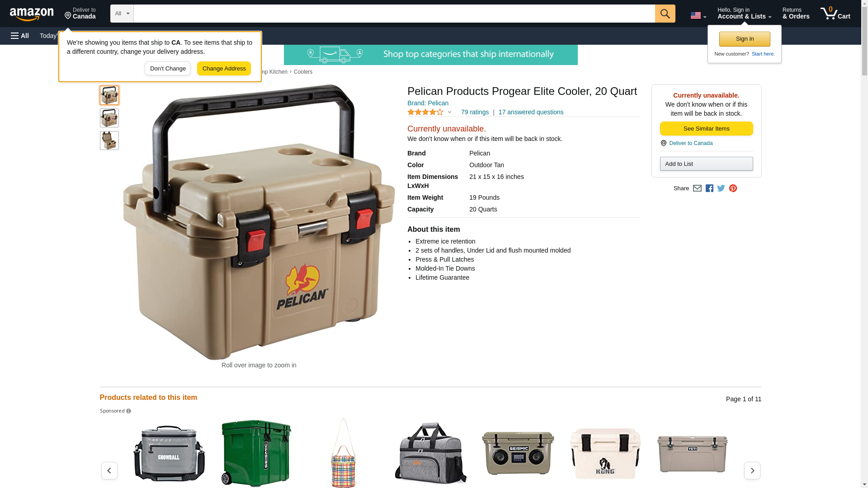Expand the All search category dropdown
The height and width of the screenshot is (488, 868).
coord(122,14)
